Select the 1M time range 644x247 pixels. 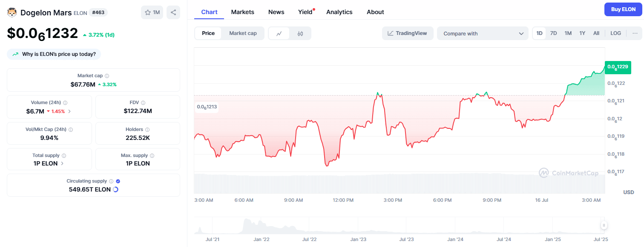[x=568, y=33]
